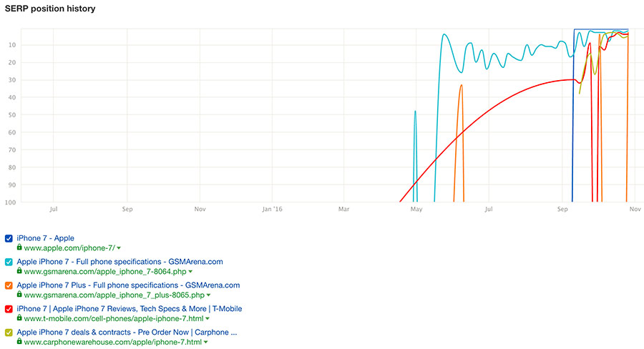This screenshot has height=349, width=644.
Task: Expand dropdown arrow after www.apple.com/iphone-7/
Action: click(119, 248)
